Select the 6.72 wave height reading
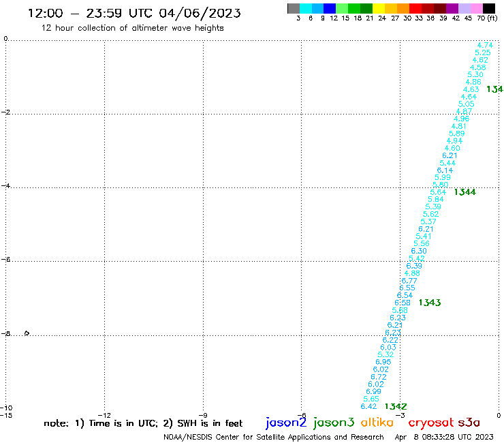This screenshot has height=443, width=504. coord(379,377)
